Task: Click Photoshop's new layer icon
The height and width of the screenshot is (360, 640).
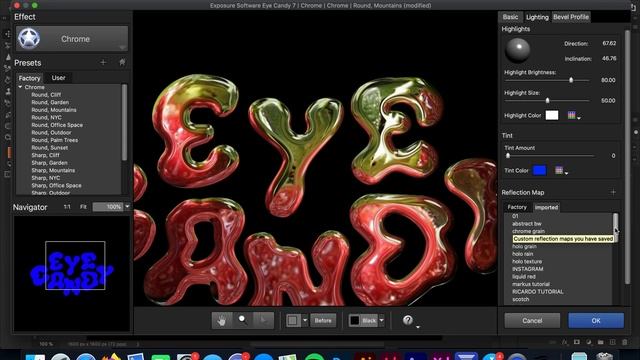Action: coord(612,342)
